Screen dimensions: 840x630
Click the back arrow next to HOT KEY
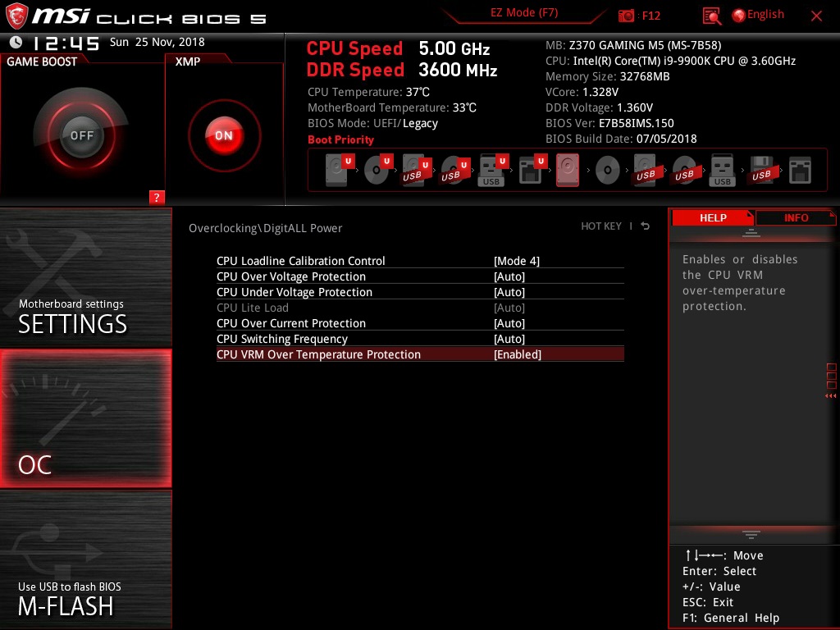click(645, 226)
